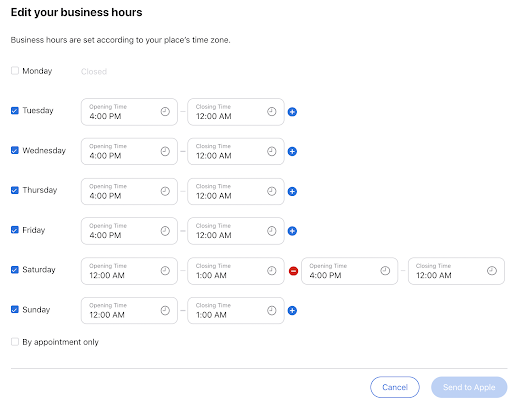Add a second time slot for Friday

click(292, 231)
